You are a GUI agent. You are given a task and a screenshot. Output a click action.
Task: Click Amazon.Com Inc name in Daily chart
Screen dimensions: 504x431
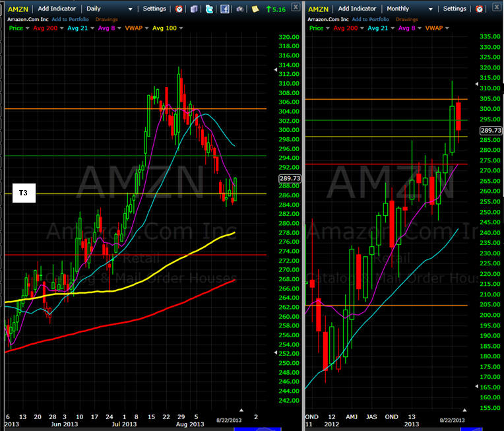tap(28, 19)
